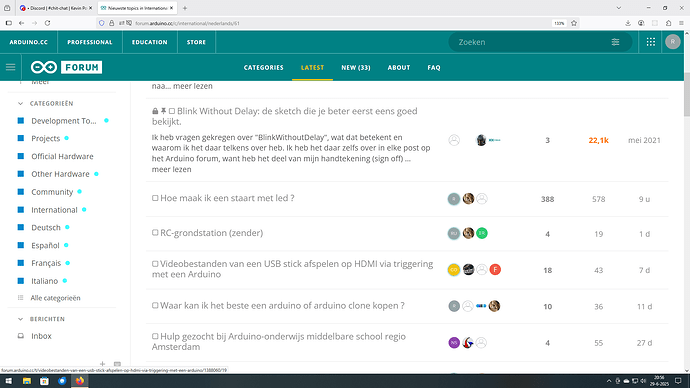Open a new browser tab

pos(185,8)
